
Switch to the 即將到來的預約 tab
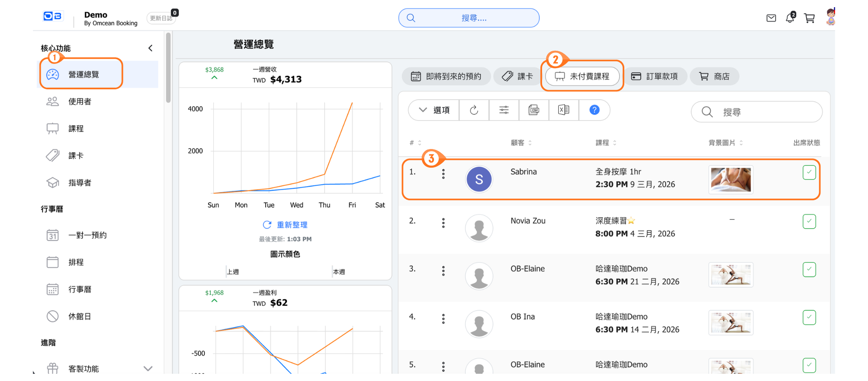coord(446,77)
